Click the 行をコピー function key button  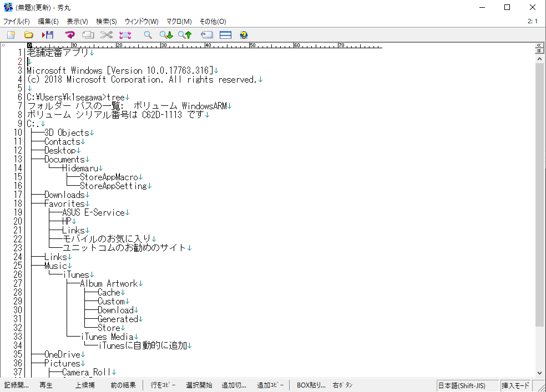click(x=163, y=385)
